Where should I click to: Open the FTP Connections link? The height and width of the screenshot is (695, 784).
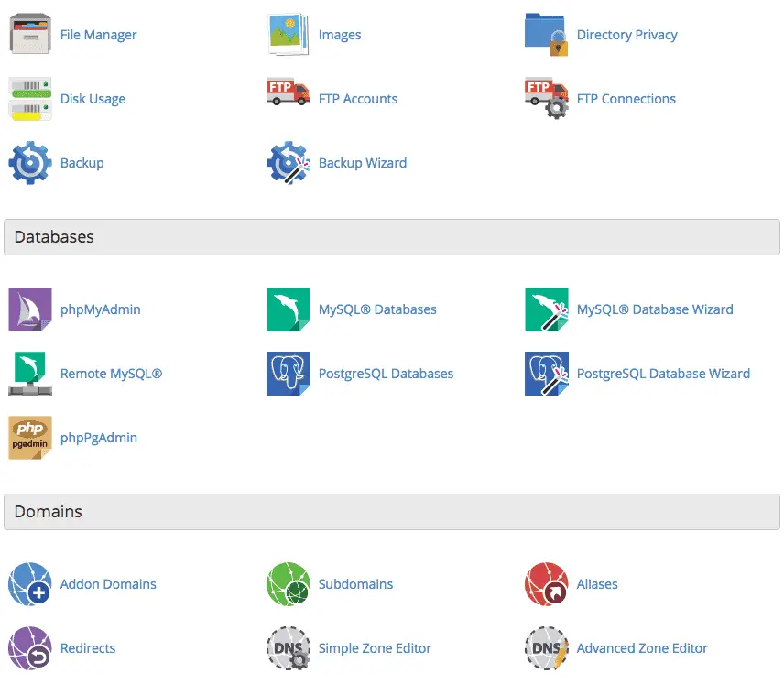tap(626, 99)
